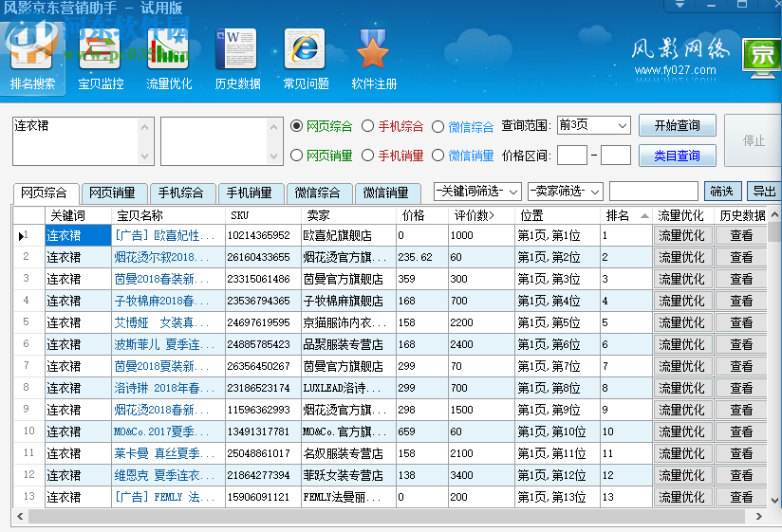The image size is (782, 532).
Task: Select the 网页销量 radio button
Action: [x=296, y=156]
